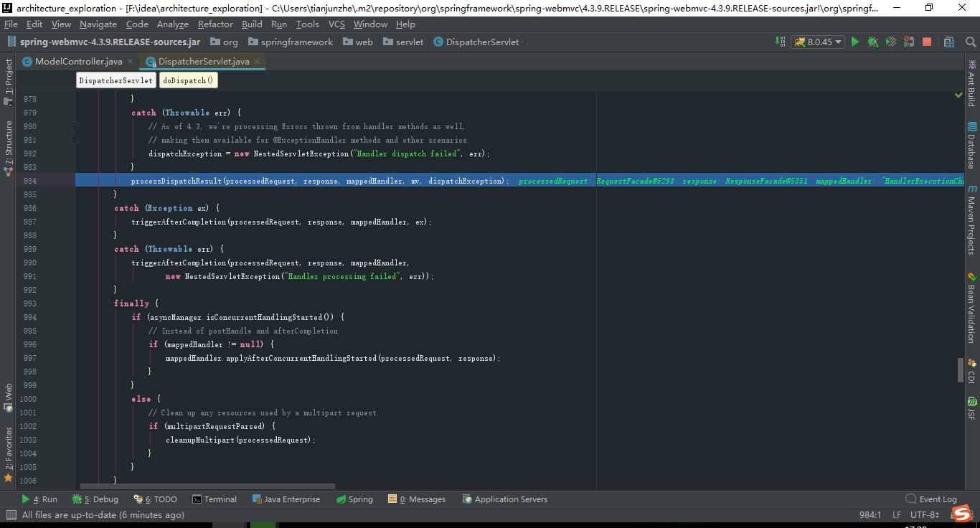Stop the application with the red square
980x528 pixels.
coord(926,42)
